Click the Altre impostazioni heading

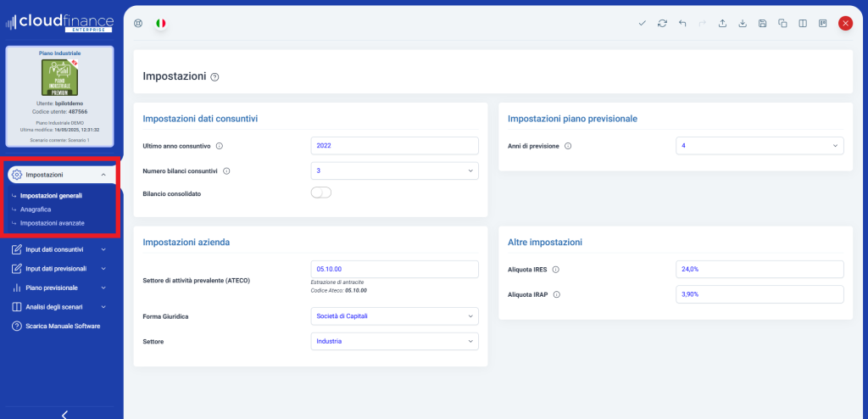545,243
